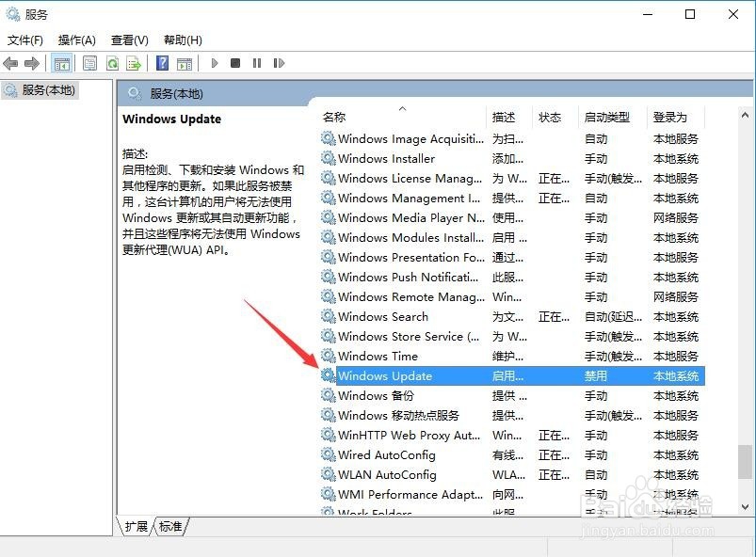Click gear icon of Windows Installer row
Screen dimensions: 756x557
click(329, 158)
